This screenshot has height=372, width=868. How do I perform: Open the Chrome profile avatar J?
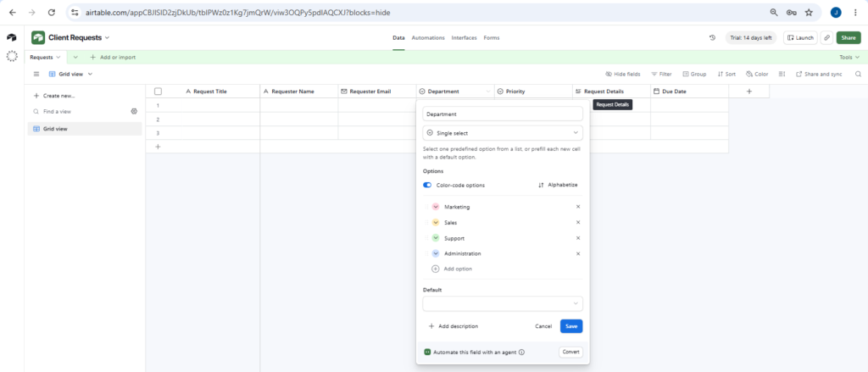836,12
